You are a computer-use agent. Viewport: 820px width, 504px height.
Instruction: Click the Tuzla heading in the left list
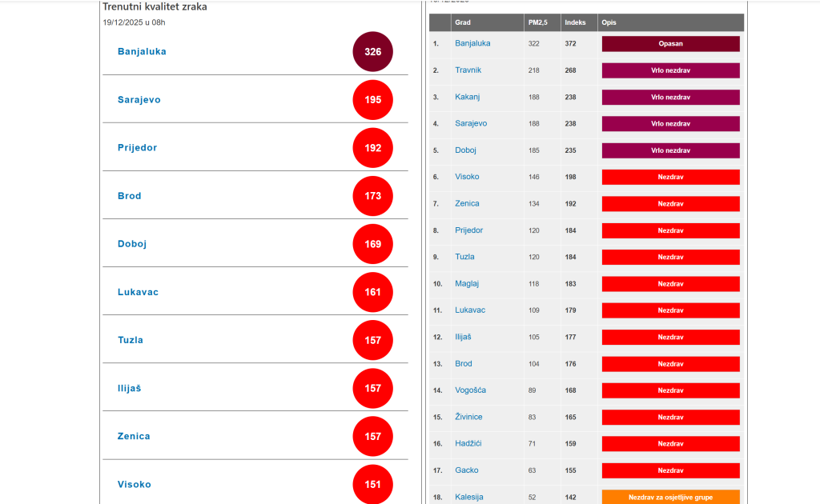[x=131, y=340]
